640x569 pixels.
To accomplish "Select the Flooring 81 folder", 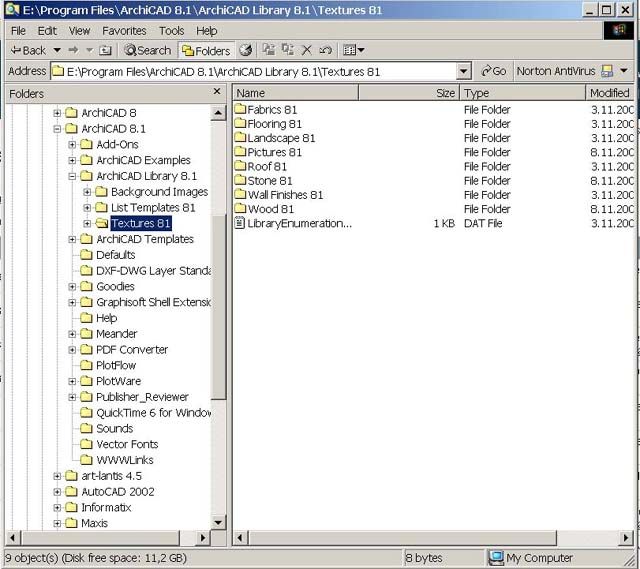I will [269, 124].
